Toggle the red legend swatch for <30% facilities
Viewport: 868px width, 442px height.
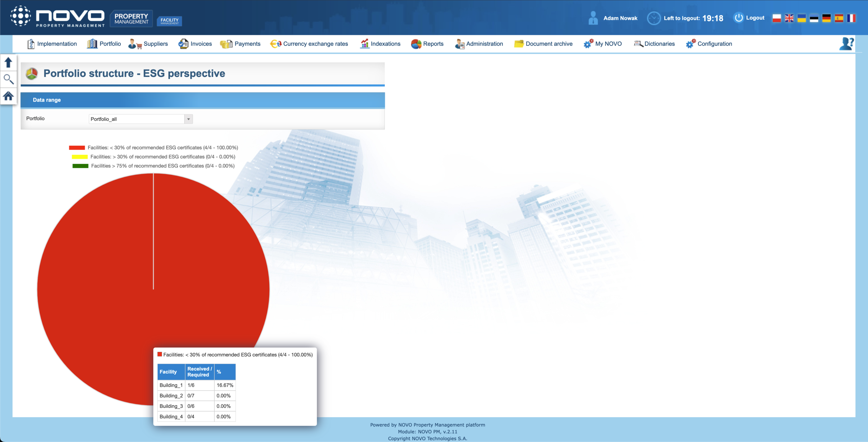[x=77, y=148]
